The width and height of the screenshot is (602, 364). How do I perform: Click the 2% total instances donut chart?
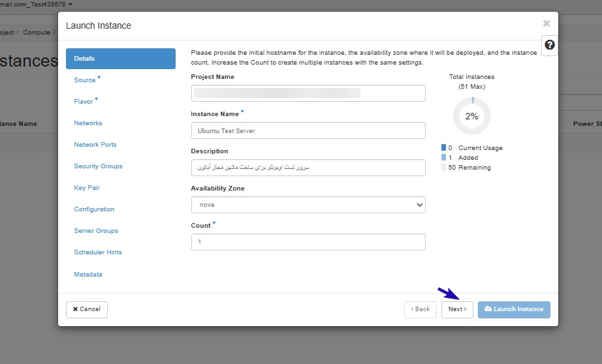[472, 116]
